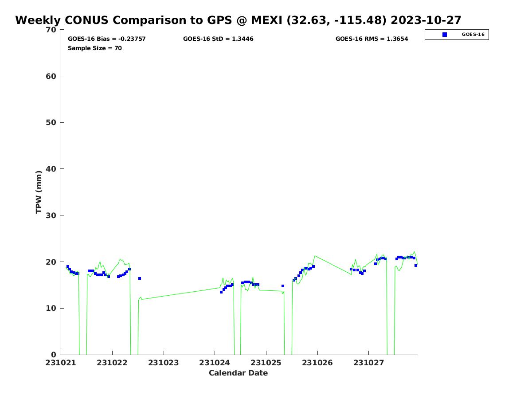Click the 70 y-axis tick label
The height and width of the screenshot is (399, 532).
click(x=51, y=30)
